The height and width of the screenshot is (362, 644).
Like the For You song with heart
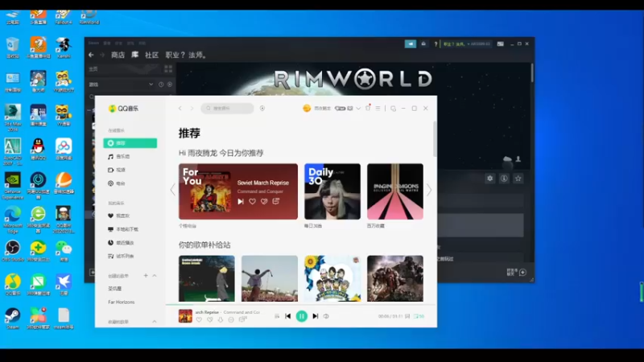[x=252, y=202]
